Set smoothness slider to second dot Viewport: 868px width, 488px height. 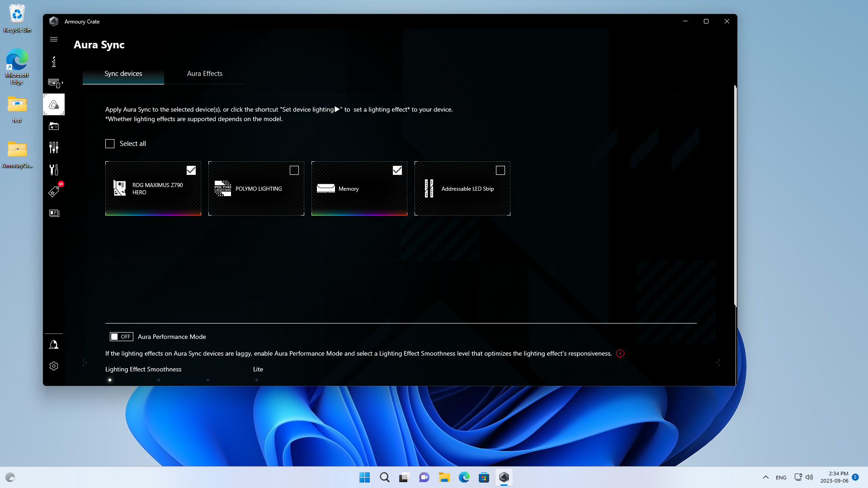pyautogui.click(x=159, y=380)
